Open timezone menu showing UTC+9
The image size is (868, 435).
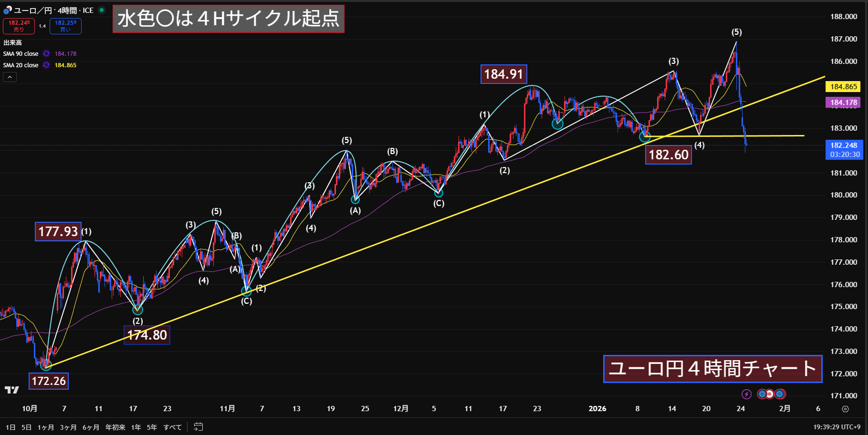(x=837, y=427)
